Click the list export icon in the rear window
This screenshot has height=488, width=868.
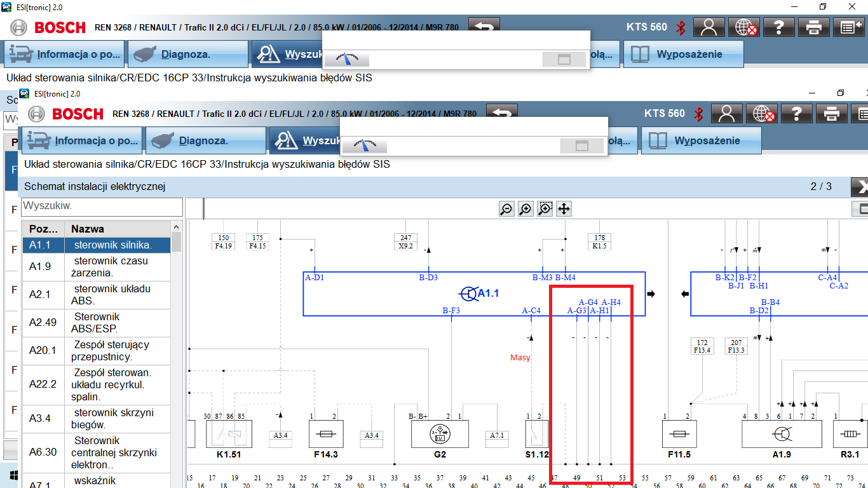[849, 27]
